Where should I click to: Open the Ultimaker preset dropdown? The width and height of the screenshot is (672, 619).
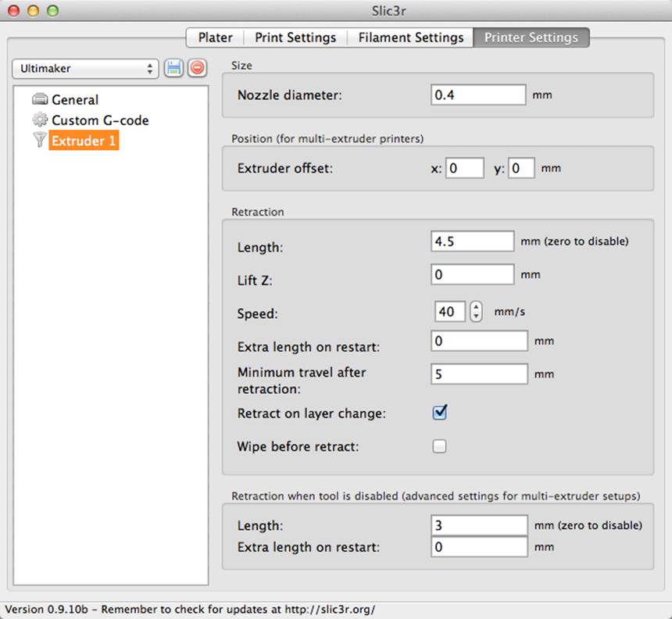coord(85,69)
